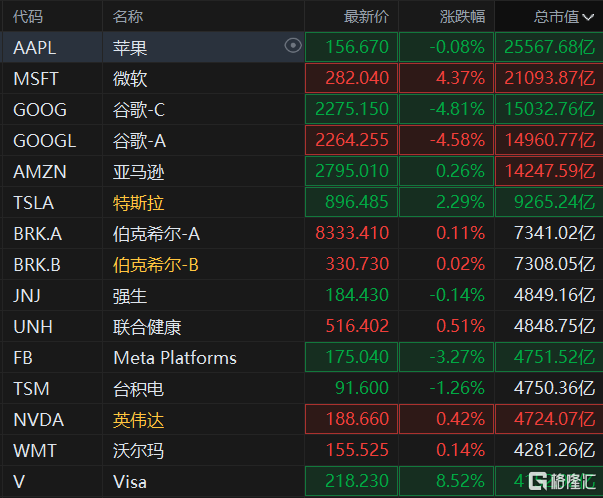Image resolution: width=603 pixels, height=498 pixels.
Task: Select the GOOGL ticker code
Action: coord(45,141)
